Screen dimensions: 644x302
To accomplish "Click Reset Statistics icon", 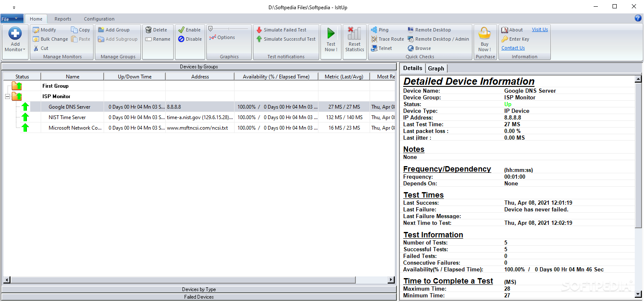I will 355,34.
